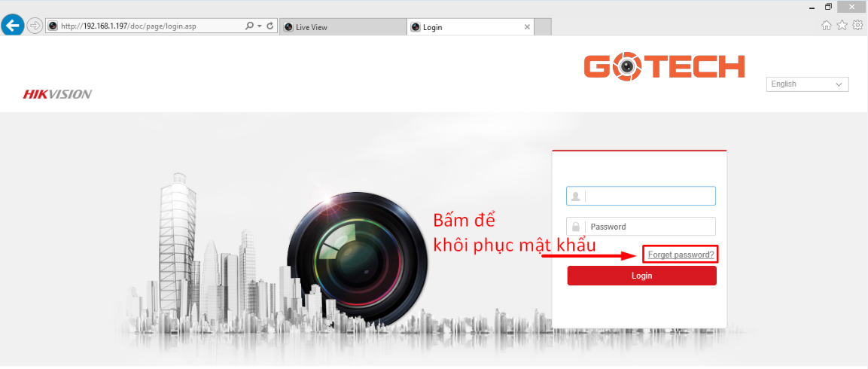Click the user icon in username field

[576, 196]
